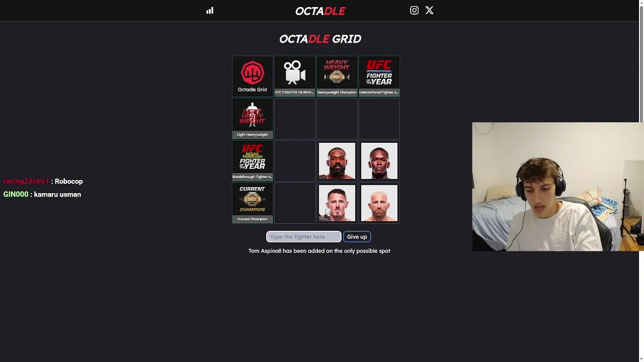Open the X (Twitter) link icon

pos(429,10)
